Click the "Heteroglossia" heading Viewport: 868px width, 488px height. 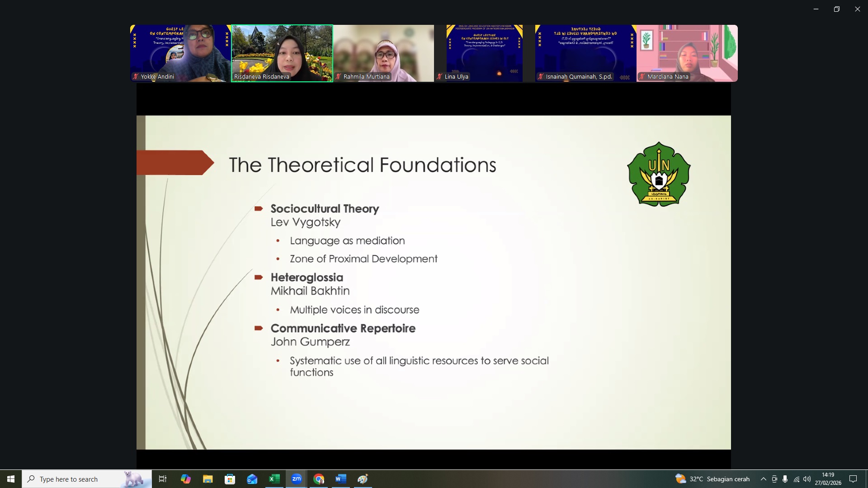click(x=307, y=277)
